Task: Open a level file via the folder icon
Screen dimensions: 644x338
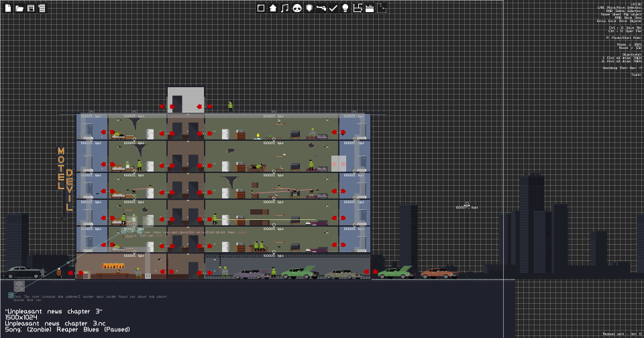Action: [x=19, y=8]
